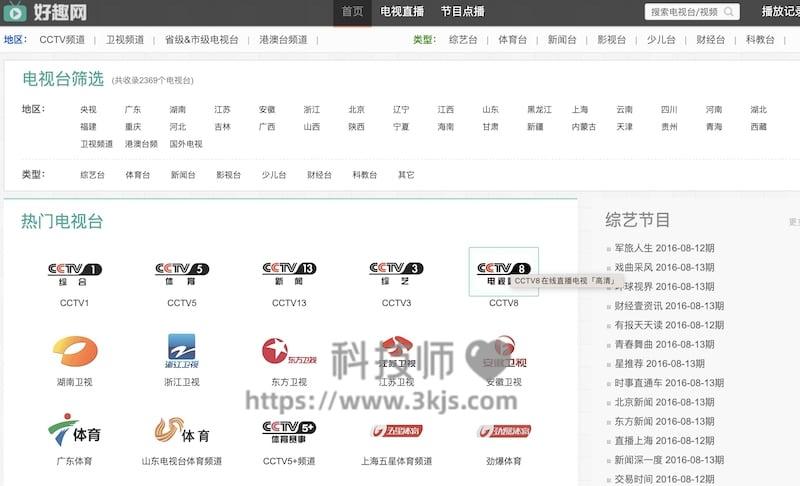Image resolution: width=800 pixels, height=486 pixels.
Task: Choose 科教台 in the filter panel type row
Action: coord(364,175)
